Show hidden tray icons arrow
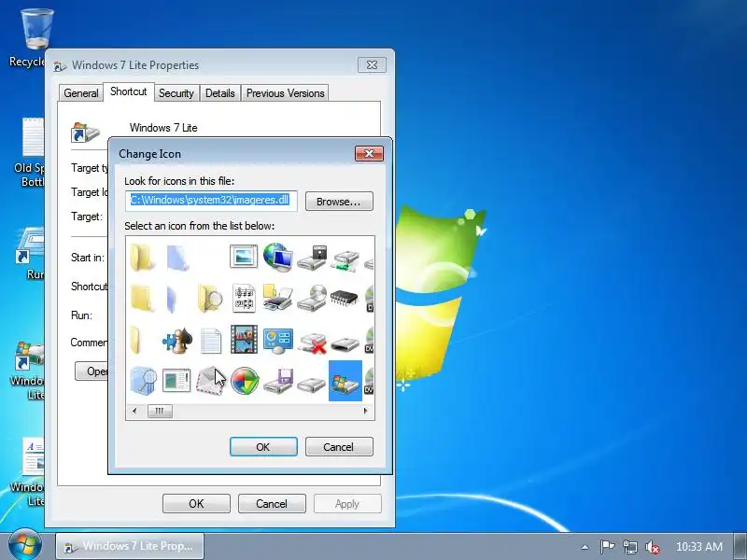Screen dimensions: 747x560 click(x=585, y=547)
